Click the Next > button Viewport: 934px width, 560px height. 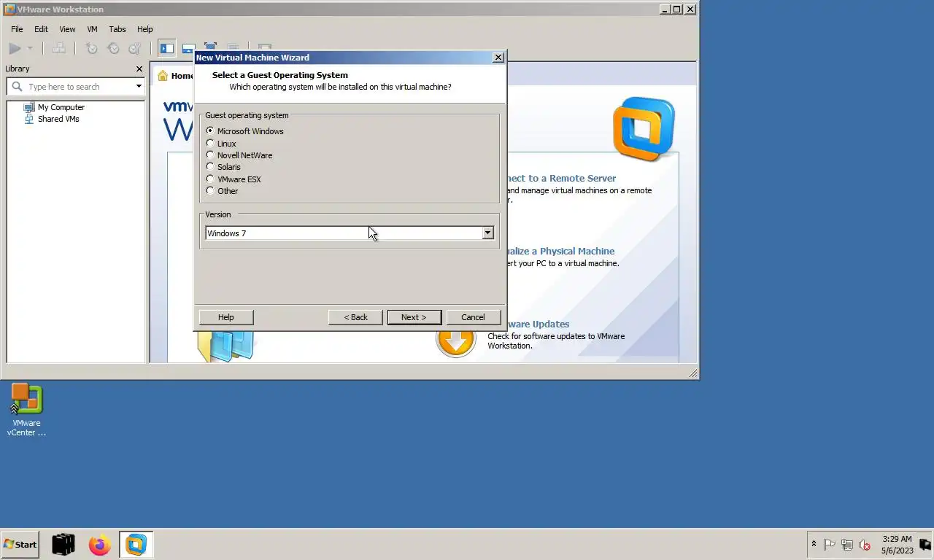(414, 317)
